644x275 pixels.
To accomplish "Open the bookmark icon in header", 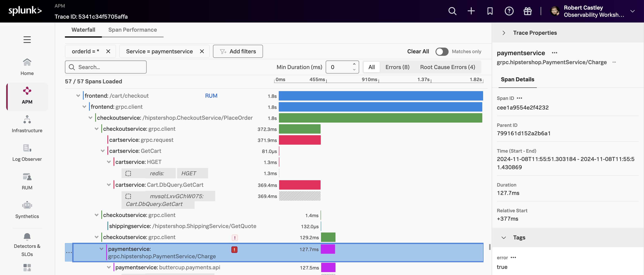I will (x=490, y=11).
